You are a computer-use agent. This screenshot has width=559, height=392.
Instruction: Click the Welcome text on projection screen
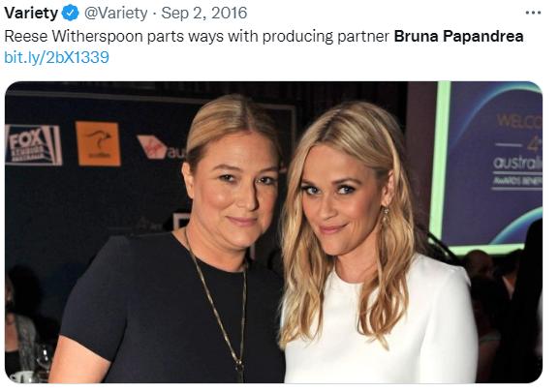(519, 121)
